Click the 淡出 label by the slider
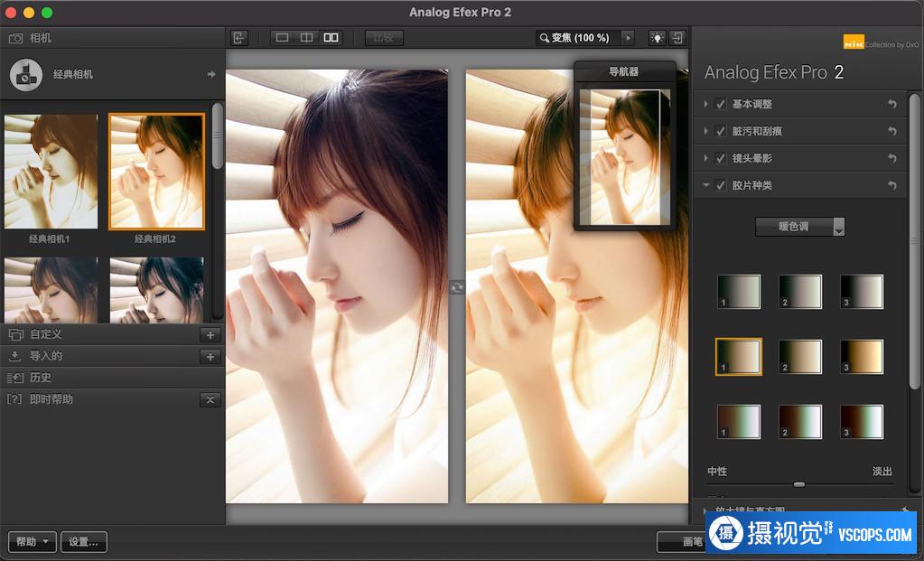 (882, 472)
